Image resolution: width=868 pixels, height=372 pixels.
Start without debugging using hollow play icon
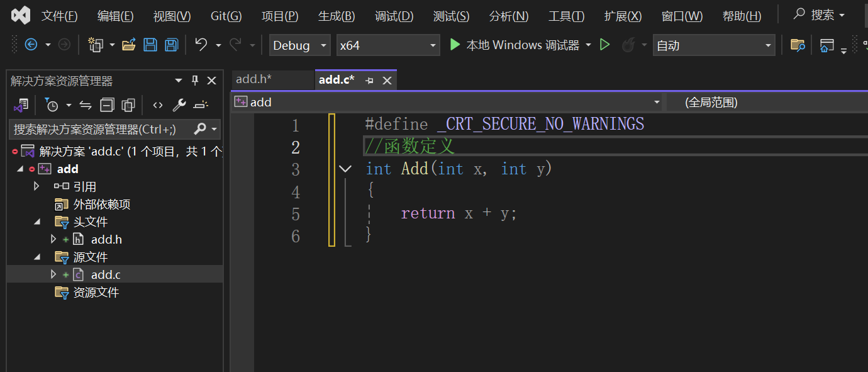point(605,45)
